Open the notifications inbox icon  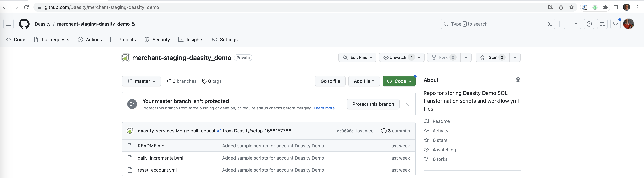615,24
